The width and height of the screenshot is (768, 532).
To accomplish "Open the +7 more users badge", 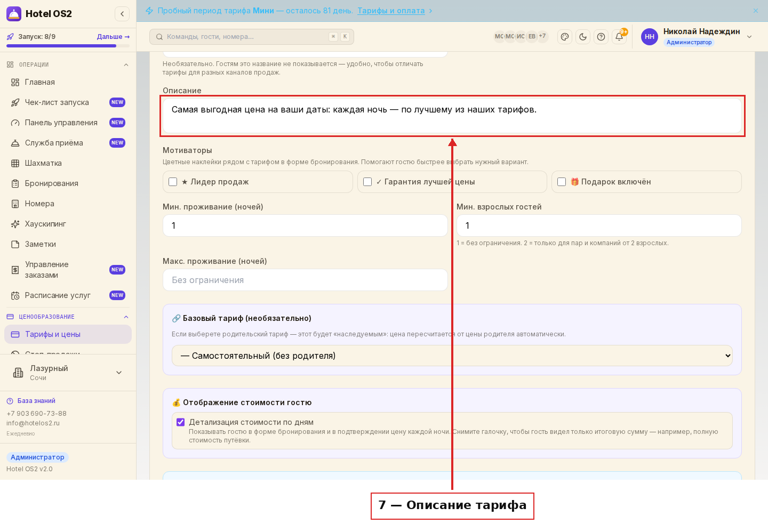I will [x=542, y=36].
